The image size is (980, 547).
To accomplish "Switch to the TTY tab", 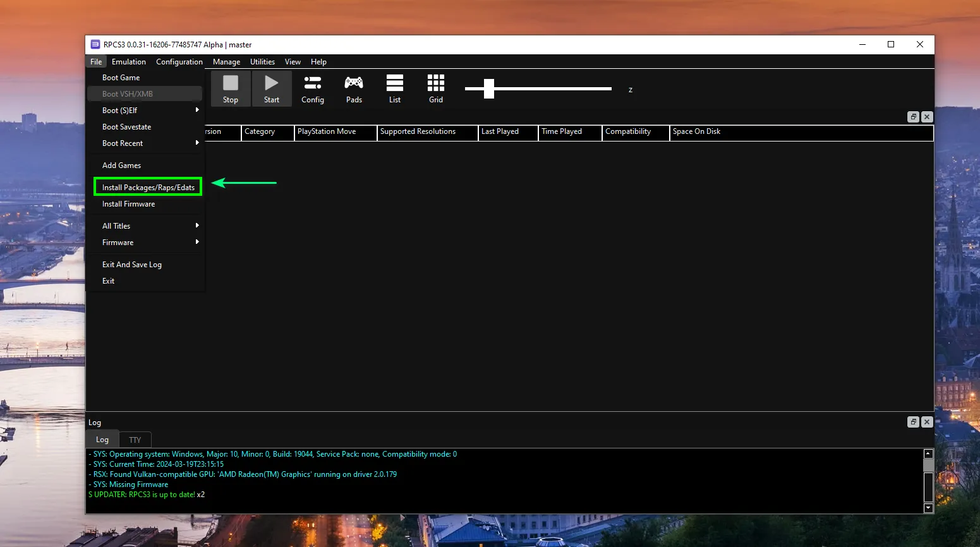I will click(135, 440).
